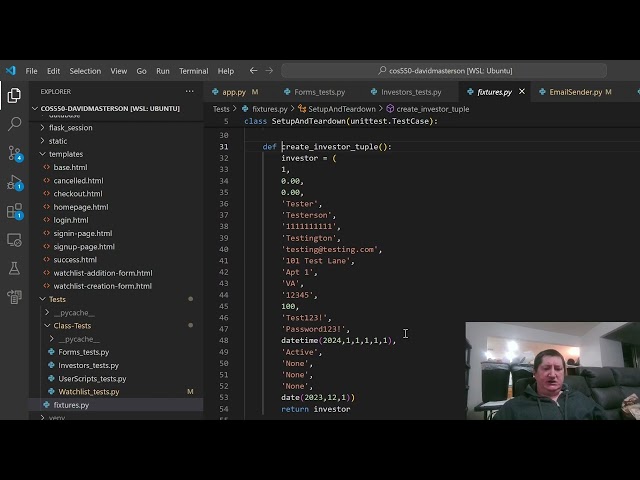Viewport: 640px width, 480px height.
Task: Open Watchlist_tests.py in the explorer
Action: [x=89, y=392]
